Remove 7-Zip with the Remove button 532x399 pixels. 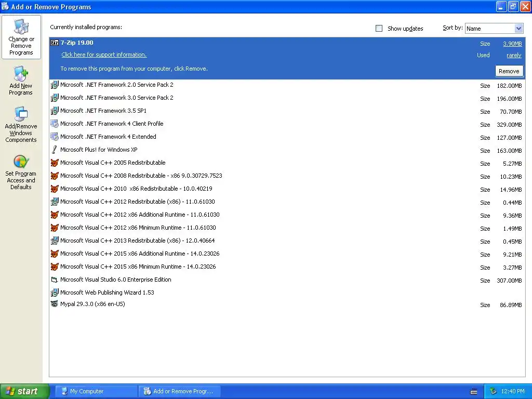click(x=509, y=71)
